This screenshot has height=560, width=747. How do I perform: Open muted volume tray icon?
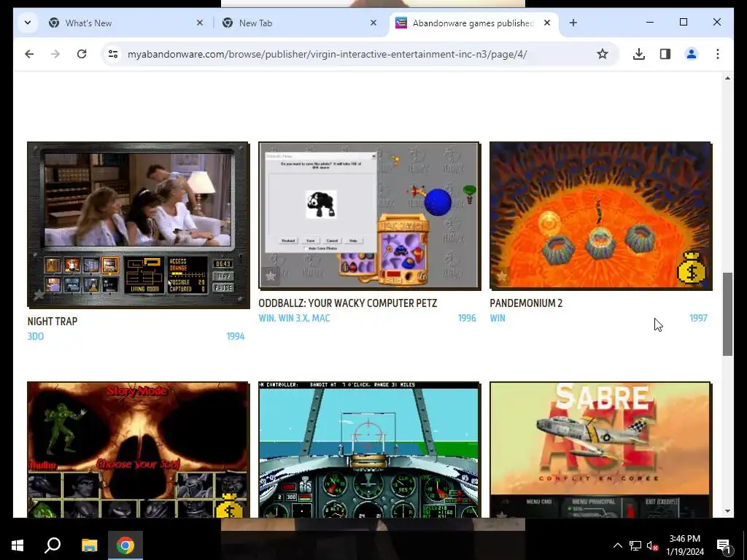click(652, 545)
